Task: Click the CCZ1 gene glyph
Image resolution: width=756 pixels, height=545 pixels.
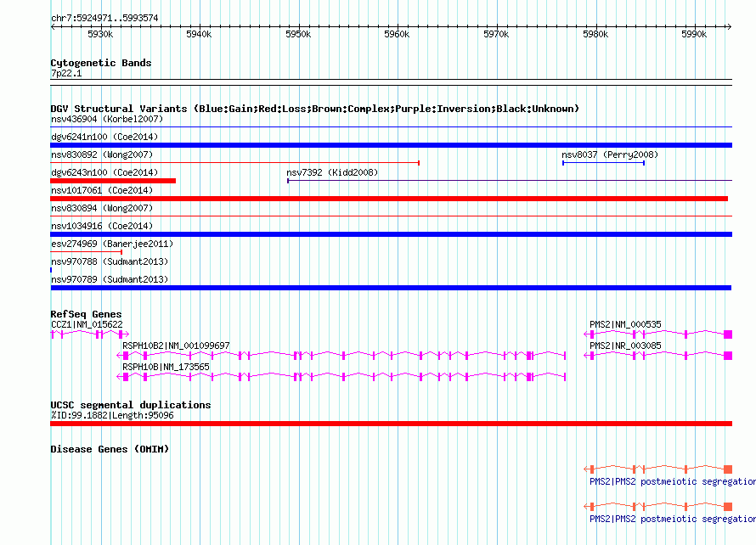Action: click(90, 334)
